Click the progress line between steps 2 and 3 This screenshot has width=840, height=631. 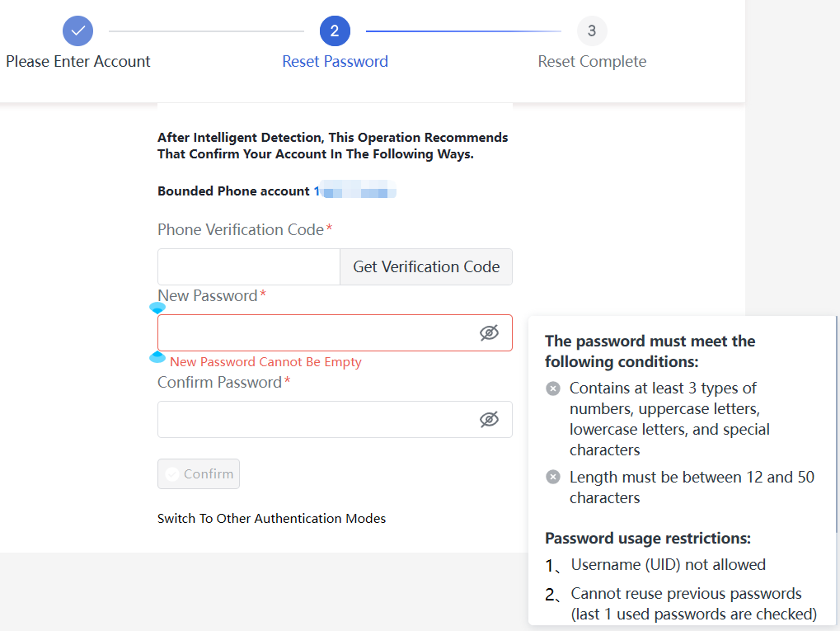pyautogui.click(x=463, y=31)
